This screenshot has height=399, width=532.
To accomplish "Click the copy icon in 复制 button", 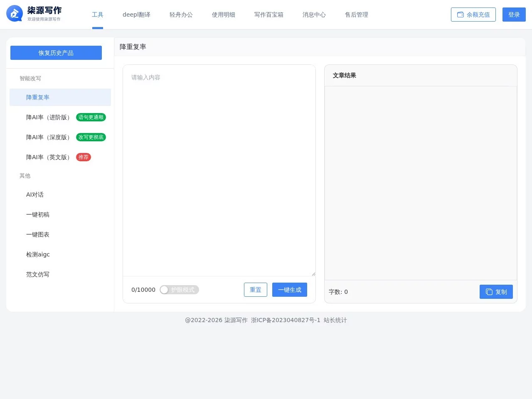I will (x=489, y=292).
